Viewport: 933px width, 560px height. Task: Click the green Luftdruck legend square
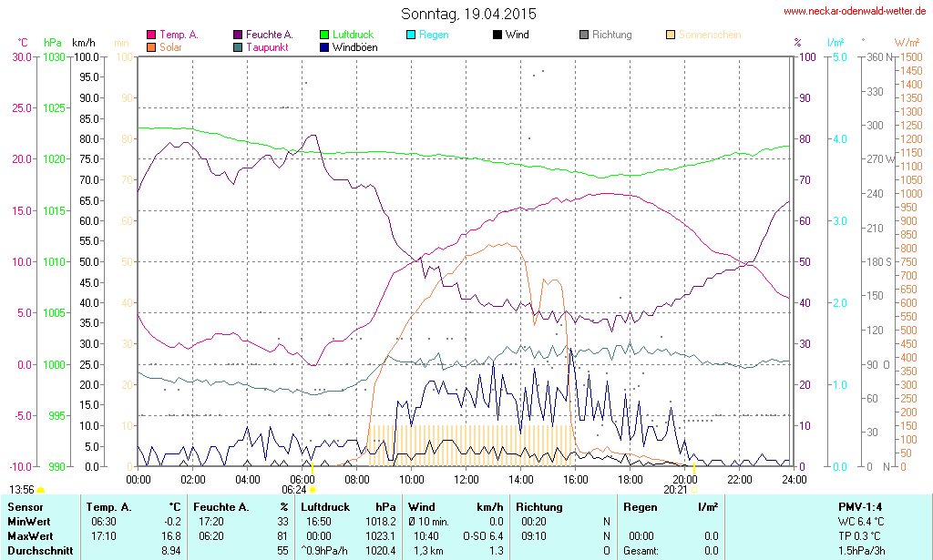(325, 35)
